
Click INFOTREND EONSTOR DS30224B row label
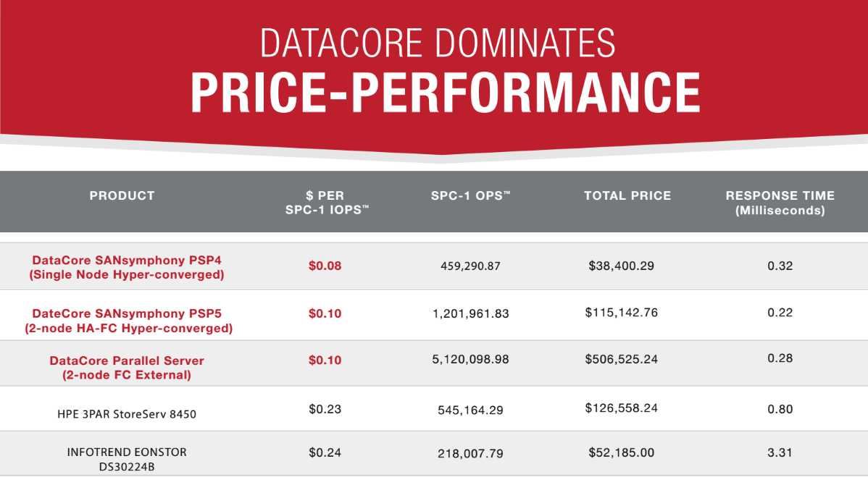point(127,460)
